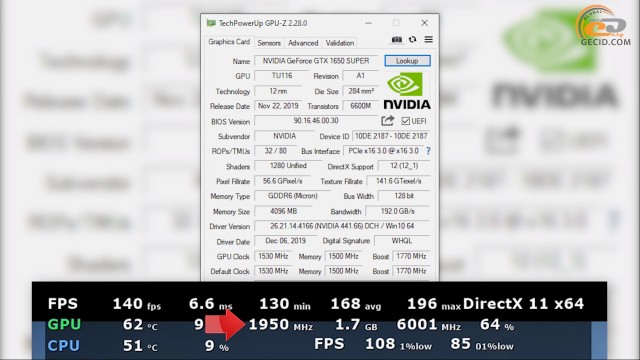This screenshot has height=360, width=640.
Task: Click the Shaders field 1280 Unified
Action: pos(288,166)
